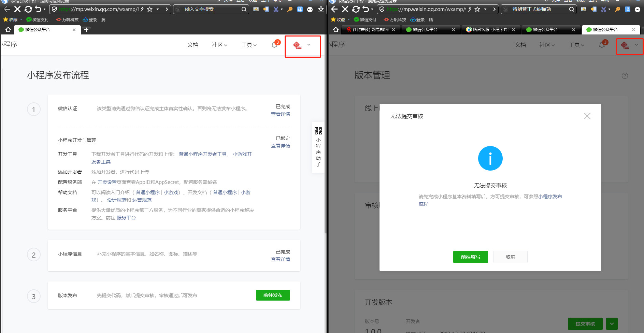
Task: Go back in the 小程序发布流程 browser window
Action: (7, 9)
